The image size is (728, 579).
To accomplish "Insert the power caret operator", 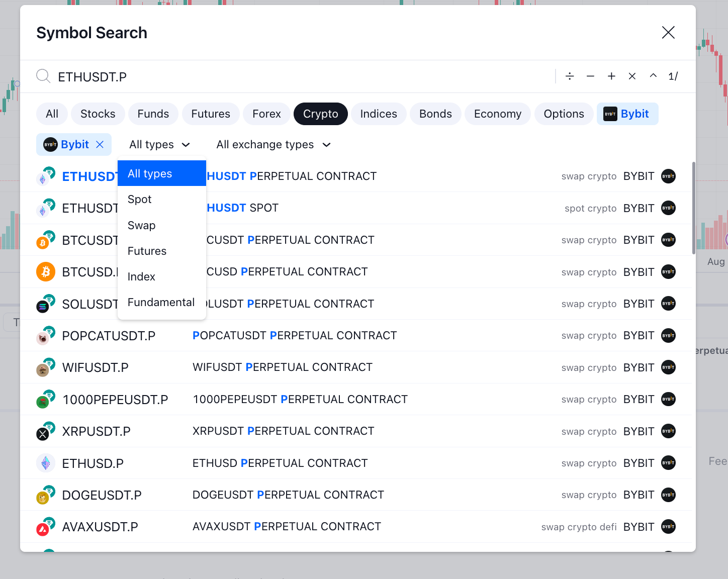I will coord(653,76).
